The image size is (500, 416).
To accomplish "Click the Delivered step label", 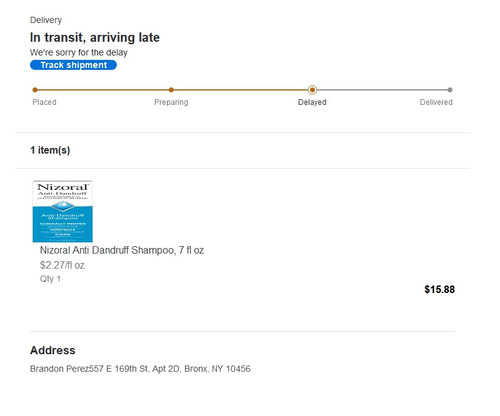I will click(436, 102).
